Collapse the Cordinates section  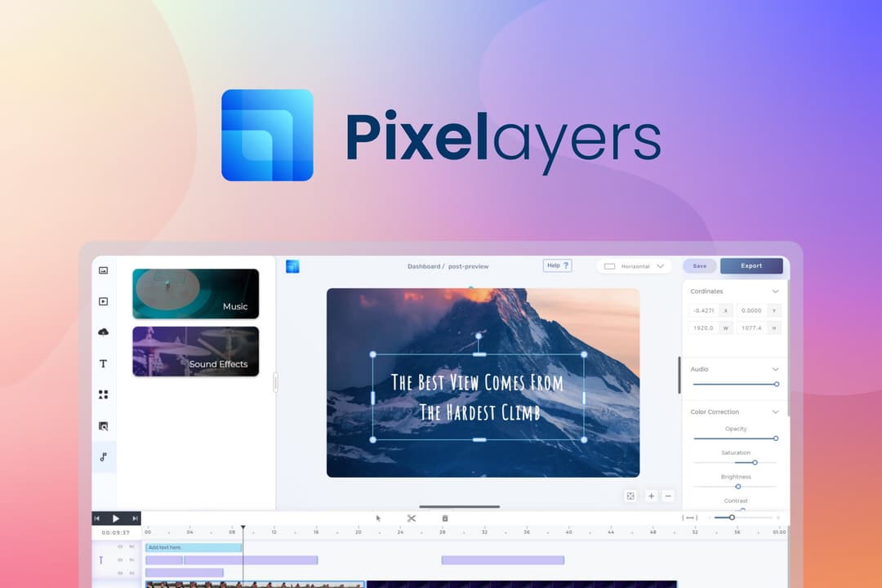775,292
